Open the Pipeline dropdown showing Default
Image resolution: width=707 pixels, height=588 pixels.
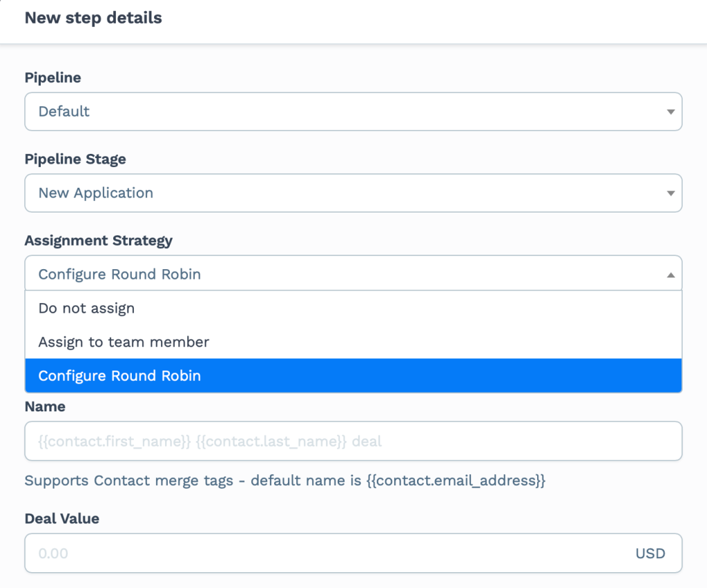tap(353, 111)
